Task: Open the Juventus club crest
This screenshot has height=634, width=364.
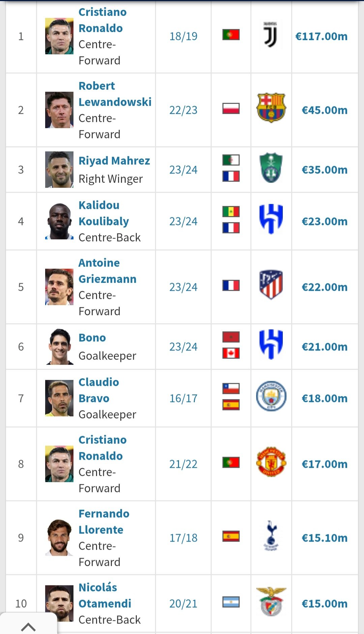Action: pyautogui.click(x=271, y=35)
